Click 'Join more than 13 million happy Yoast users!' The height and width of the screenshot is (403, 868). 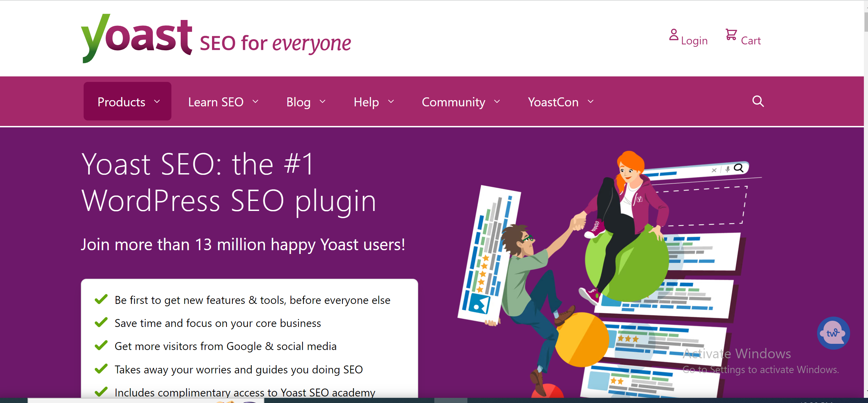click(x=243, y=245)
